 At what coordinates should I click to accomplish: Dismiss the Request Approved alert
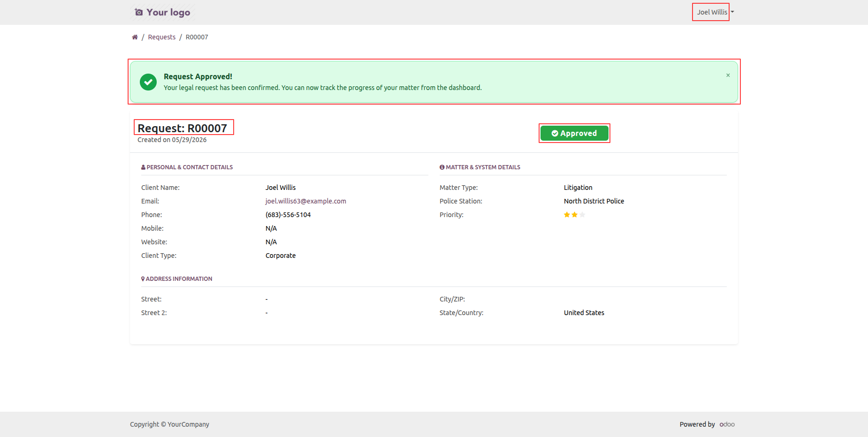pos(728,75)
